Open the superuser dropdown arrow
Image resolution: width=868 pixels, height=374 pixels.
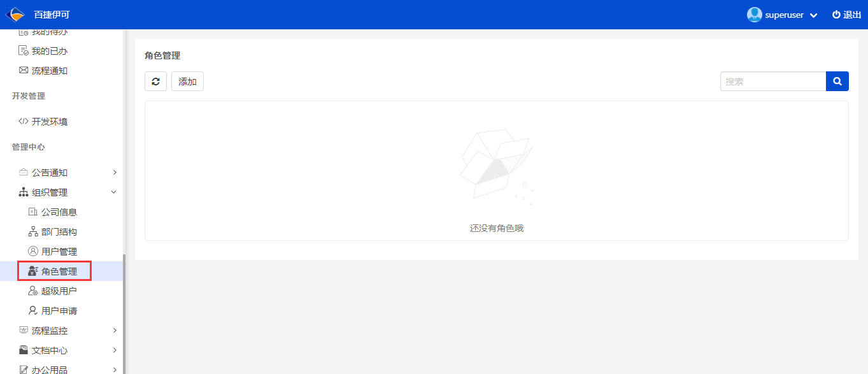[x=813, y=15]
